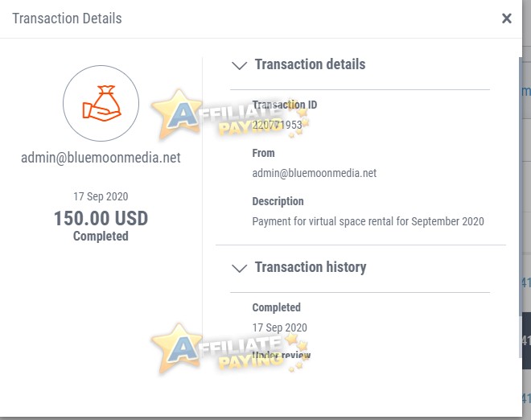Close the Transaction Details dialog
The height and width of the screenshot is (420, 531).
(x=506, y=19)
